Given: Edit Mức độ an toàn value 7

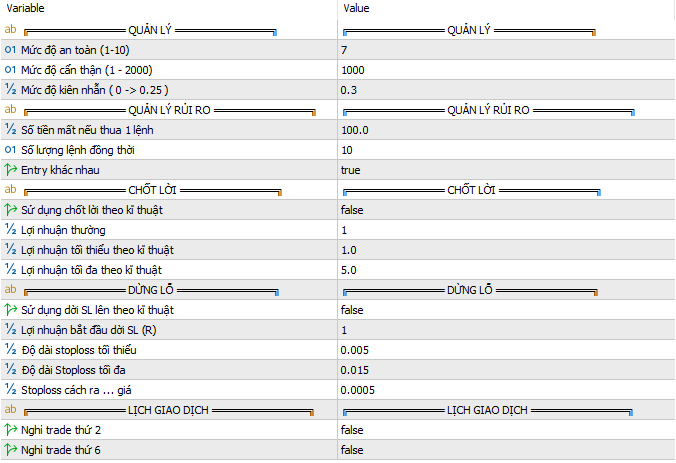Looking at the screenshot, I should [507, 50].
